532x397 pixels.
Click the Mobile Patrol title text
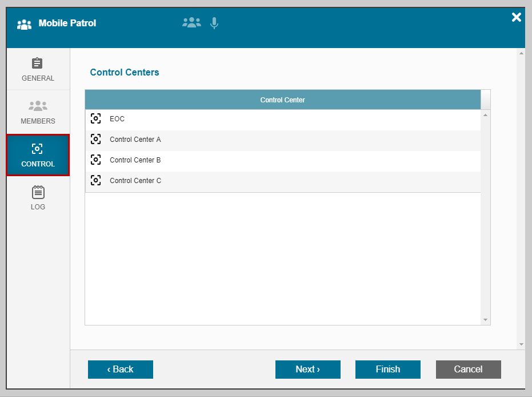(67, 23)
